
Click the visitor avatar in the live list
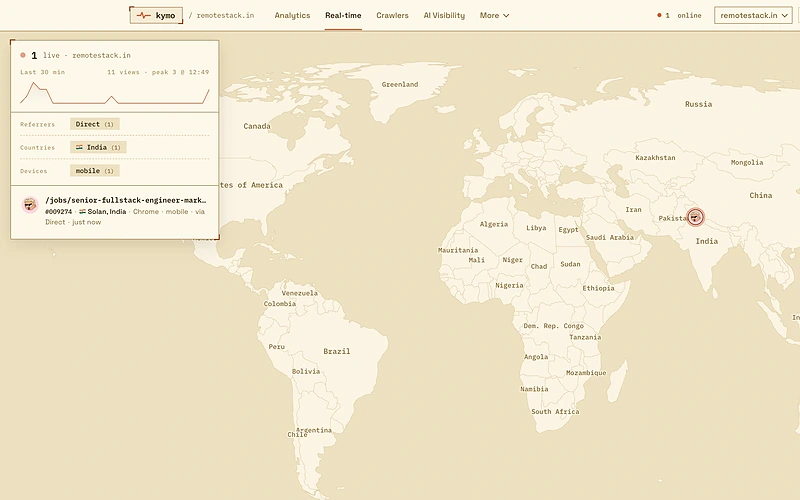pos(30,205)
